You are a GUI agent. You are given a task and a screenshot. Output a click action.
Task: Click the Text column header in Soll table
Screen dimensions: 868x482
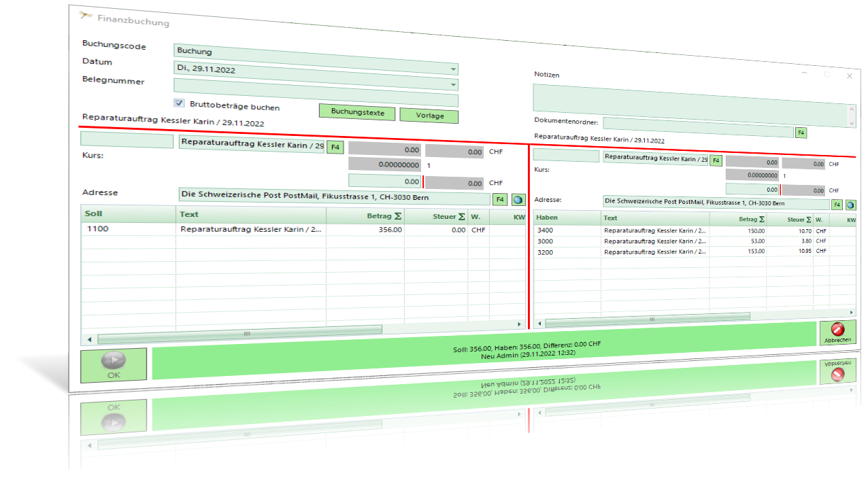tap(251, 215)
